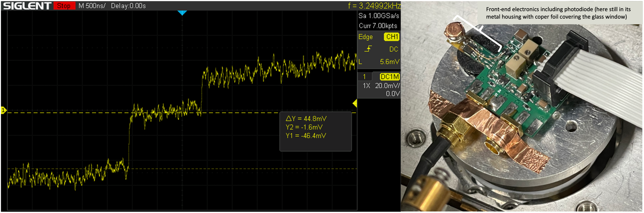Viewport: 644px width, 213px height.
Task: Select the yellow CH1 trigger source badge
Action: coord(392,37)
